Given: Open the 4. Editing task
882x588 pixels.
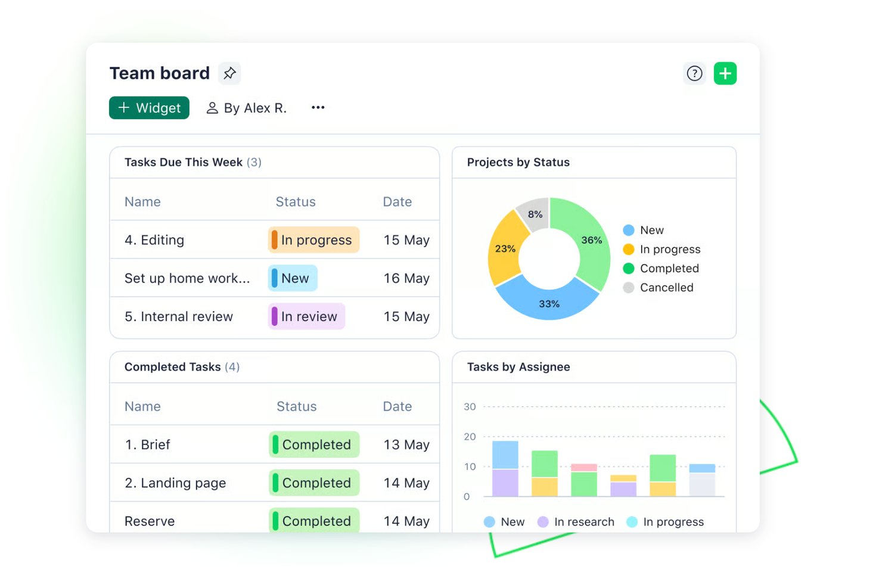Looking at the screenshot, I should click(154, 240).
